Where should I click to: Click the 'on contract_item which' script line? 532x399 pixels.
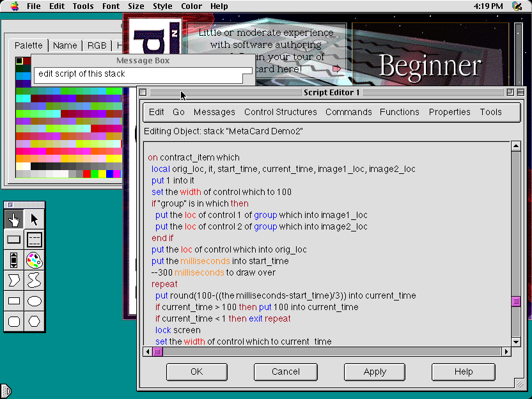click(194, 157)
